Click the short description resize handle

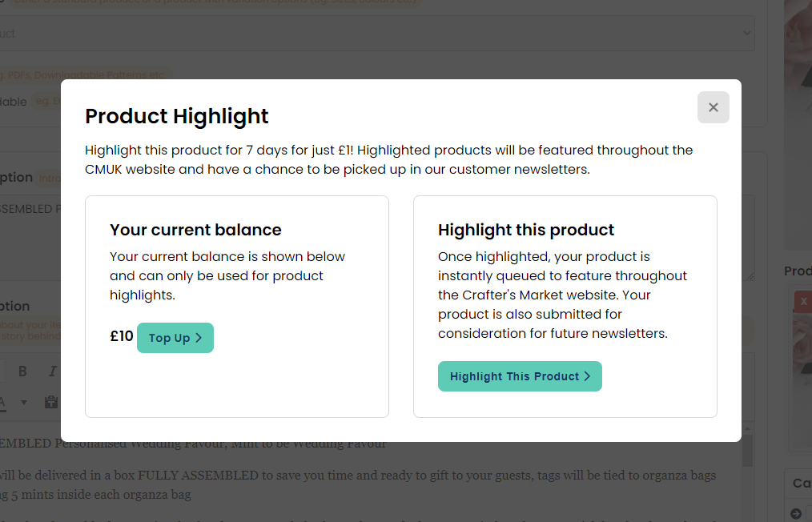pos(750,275)
